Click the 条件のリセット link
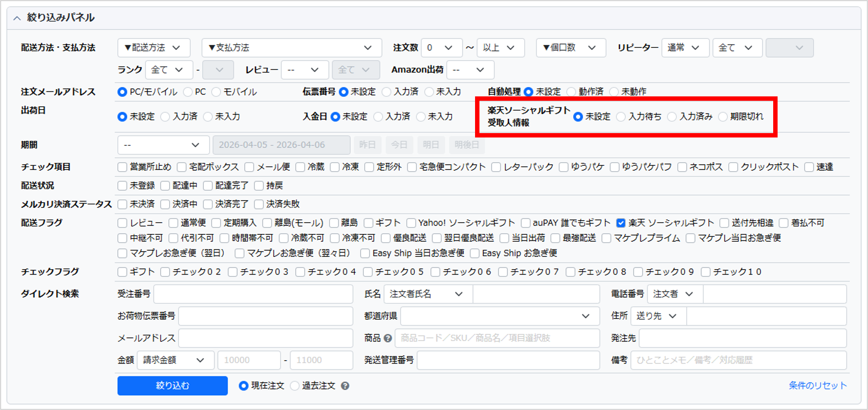868x410 pixels. tap(817, 386)
